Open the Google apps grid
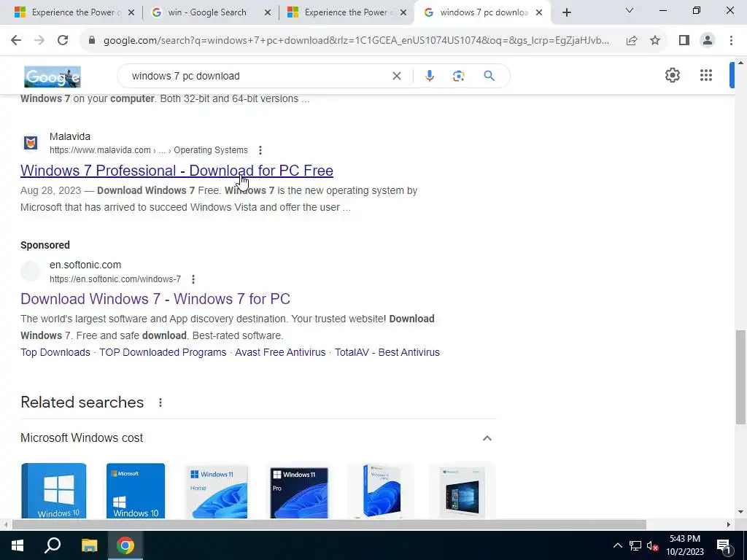Image resolution: width=747 pixels, height=560 pixels. click(x=705, y=75)
